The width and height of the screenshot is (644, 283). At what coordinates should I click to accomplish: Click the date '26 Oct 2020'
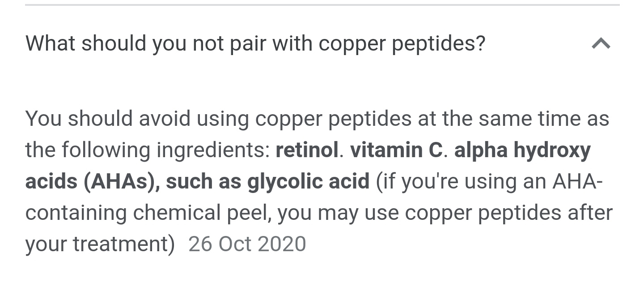click(247, 244)
